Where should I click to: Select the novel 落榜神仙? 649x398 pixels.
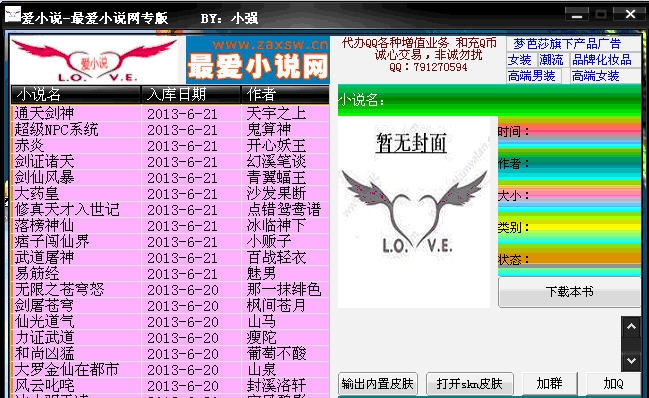[44, 225]
